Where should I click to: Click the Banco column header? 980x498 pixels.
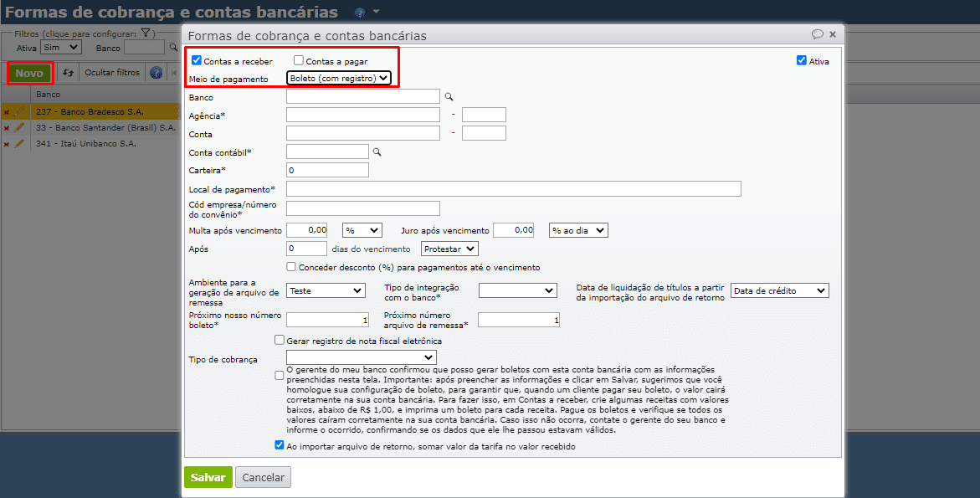(x=49, y=95)
